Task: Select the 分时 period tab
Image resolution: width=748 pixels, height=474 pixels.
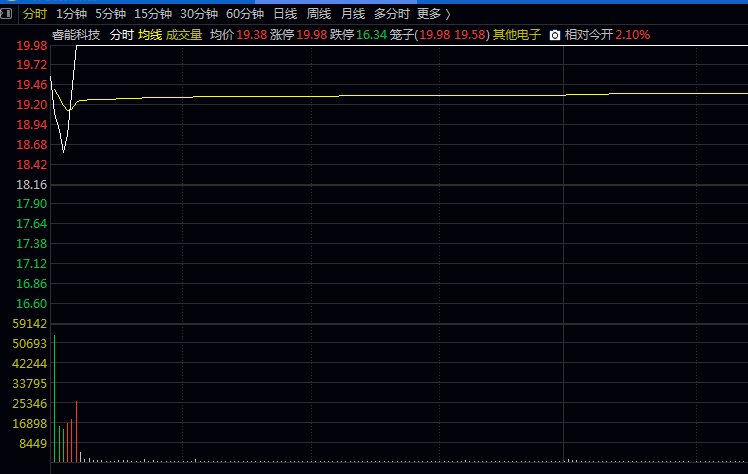Action: pos(35,14)
